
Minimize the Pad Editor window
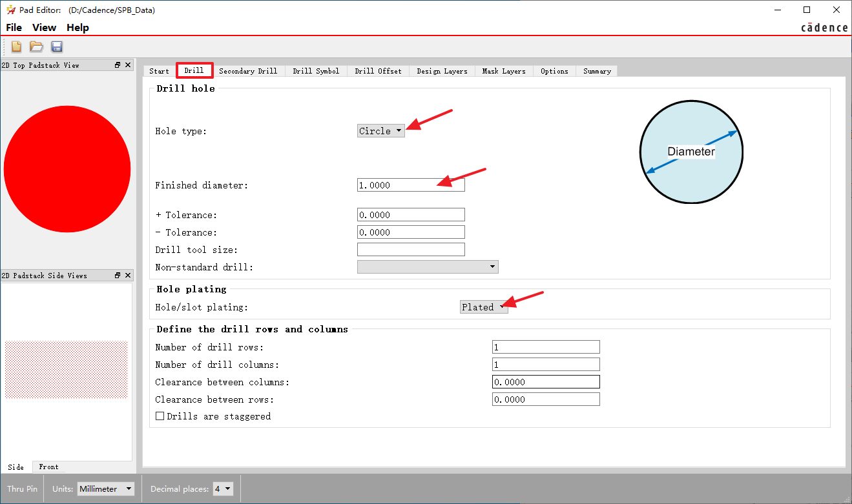coord(777,10)
